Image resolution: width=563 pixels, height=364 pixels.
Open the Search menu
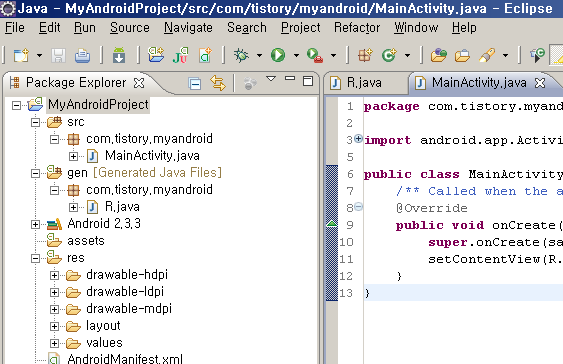[247, 28]
